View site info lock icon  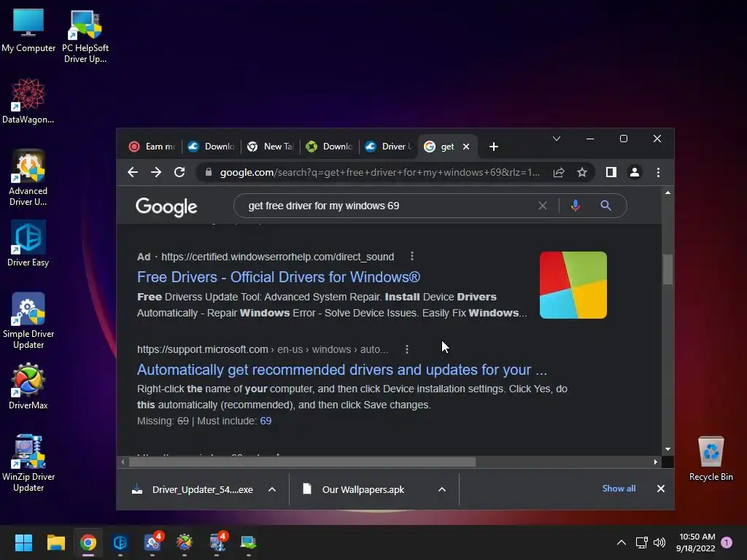[x=208, y=172]
